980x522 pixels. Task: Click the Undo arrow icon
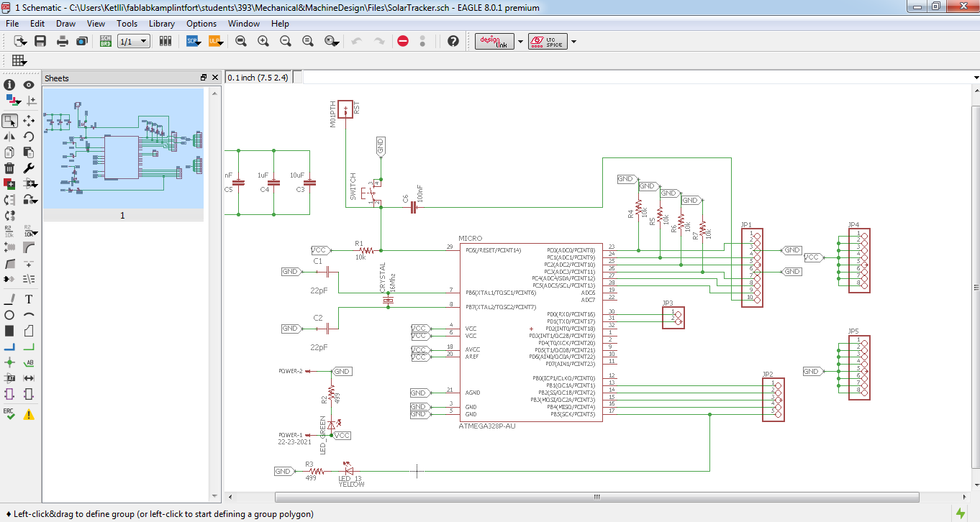(356, 41)
